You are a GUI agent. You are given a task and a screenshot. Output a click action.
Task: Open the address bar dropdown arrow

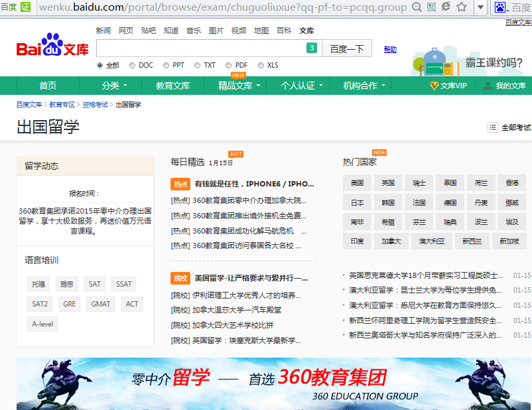pyautogui.click(x=480, y=7)
